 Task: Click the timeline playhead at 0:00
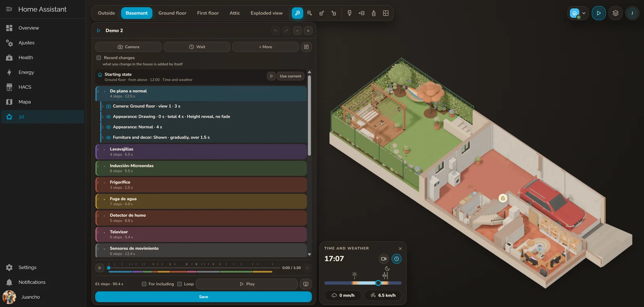tap(109, 268)
